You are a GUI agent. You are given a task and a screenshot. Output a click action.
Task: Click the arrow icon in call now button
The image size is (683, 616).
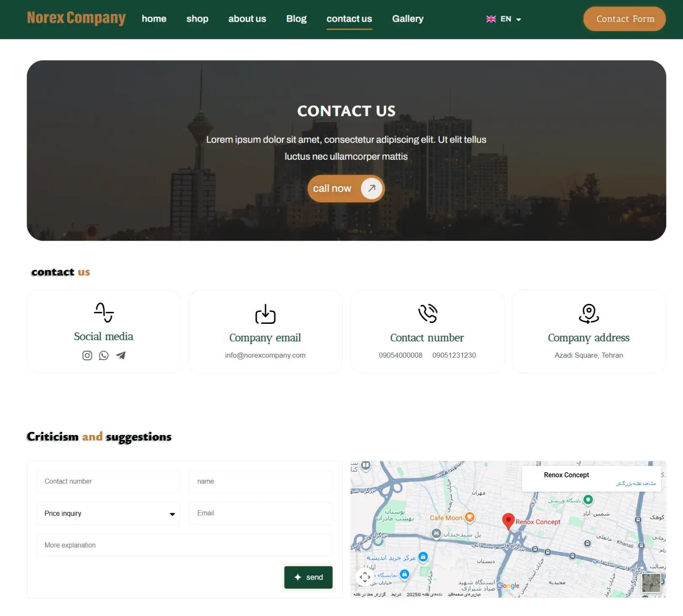pyautogui.click(x=371, y=189)
